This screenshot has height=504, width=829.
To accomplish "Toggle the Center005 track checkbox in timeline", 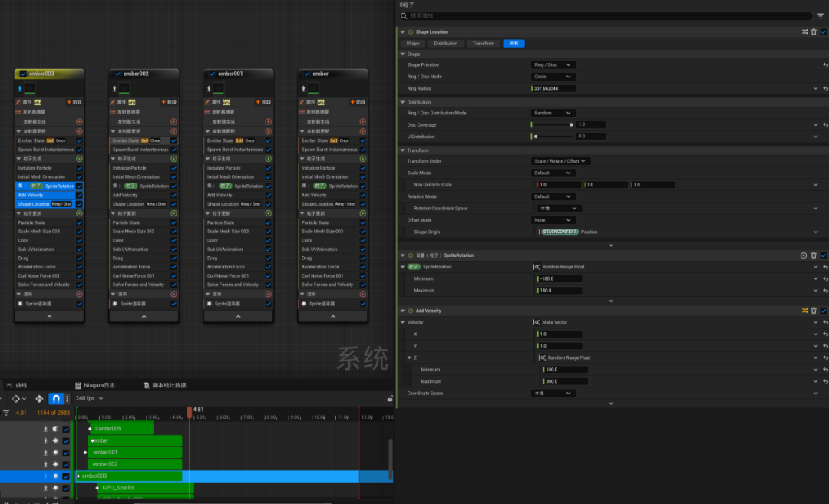I will (x=66, y=429).
